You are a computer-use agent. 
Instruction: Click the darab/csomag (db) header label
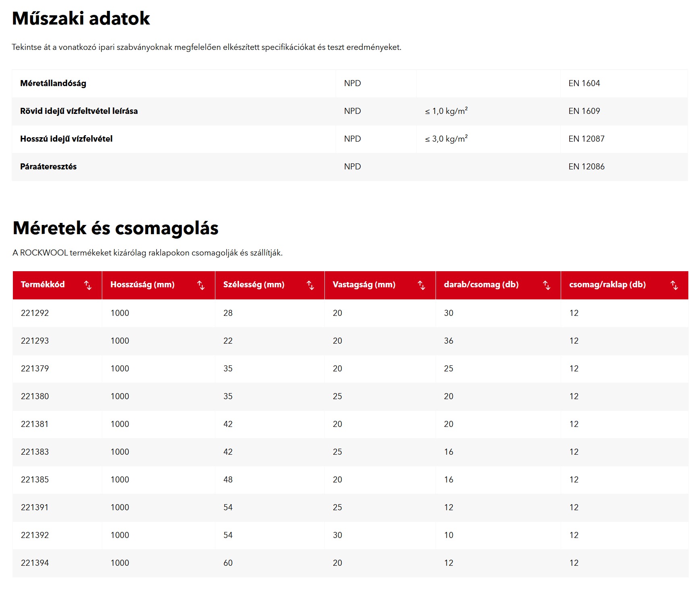click(481, 284)
